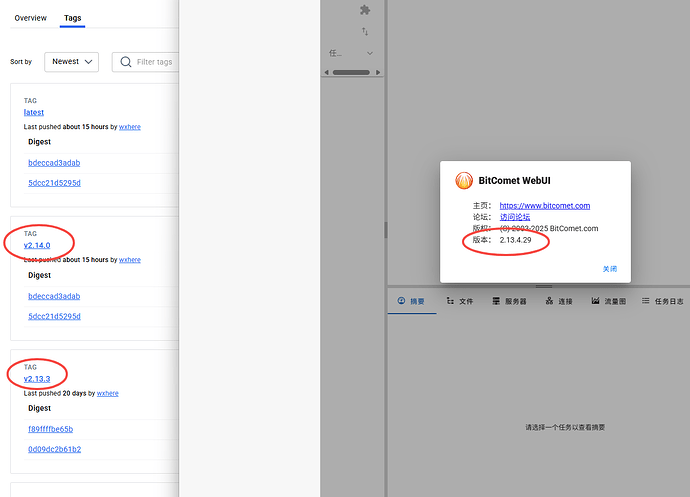Click the horizontal splitter handle above bottom tabs

pyautogui.click(x=544, y=287)
